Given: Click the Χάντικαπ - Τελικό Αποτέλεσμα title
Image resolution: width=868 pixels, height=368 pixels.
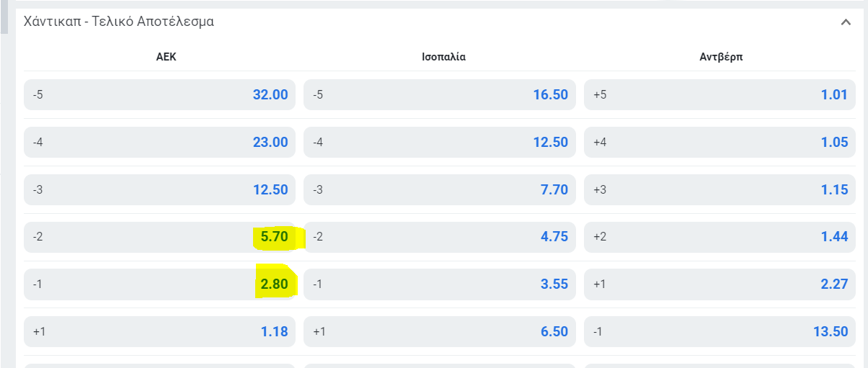Looking at the screenshot, I should tap(119, 22).
